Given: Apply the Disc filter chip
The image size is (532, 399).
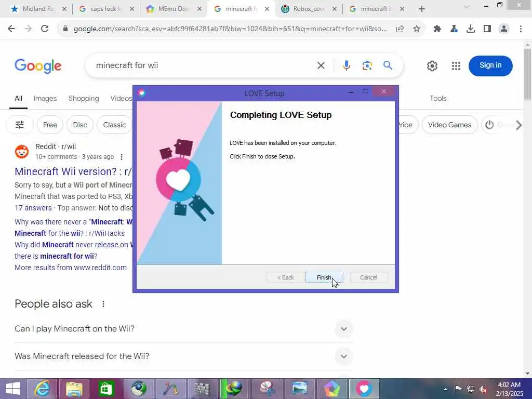Looking at the screenshot, I should coord(80,125).
